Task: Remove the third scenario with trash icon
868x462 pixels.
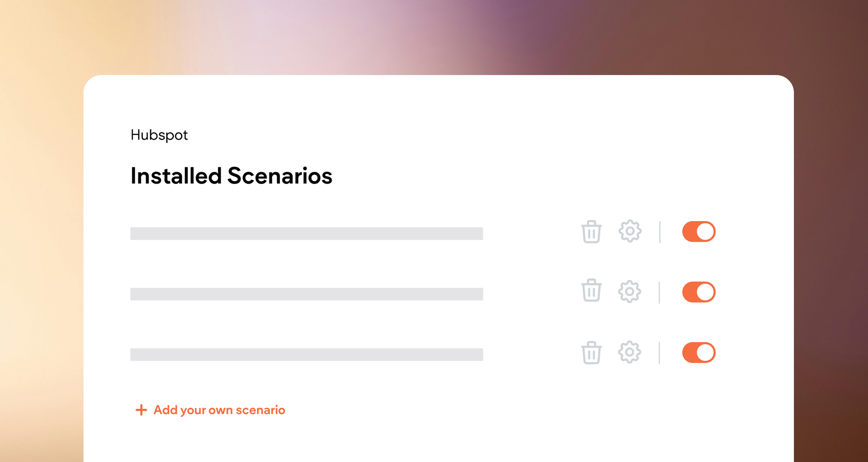Action: tap(591, 353)
